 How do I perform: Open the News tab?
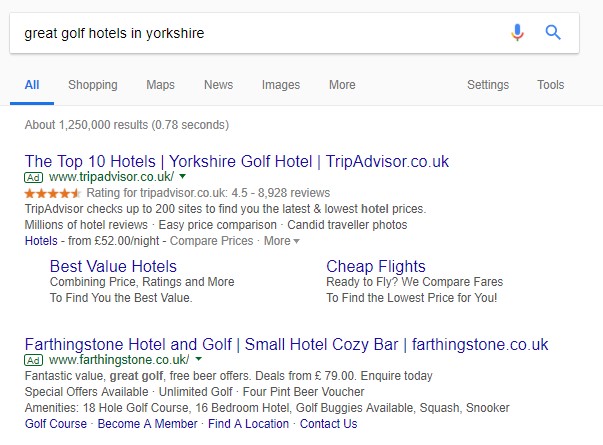click(218, 85)
